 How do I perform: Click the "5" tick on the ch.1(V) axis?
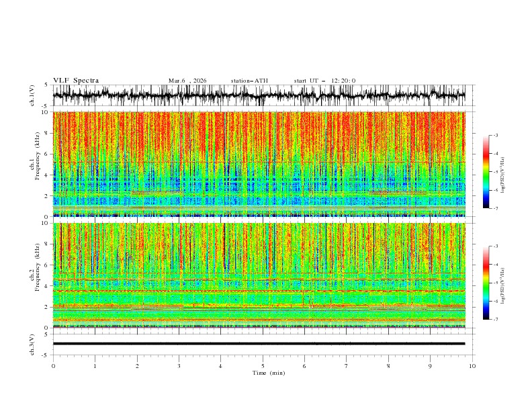point(46,85)
